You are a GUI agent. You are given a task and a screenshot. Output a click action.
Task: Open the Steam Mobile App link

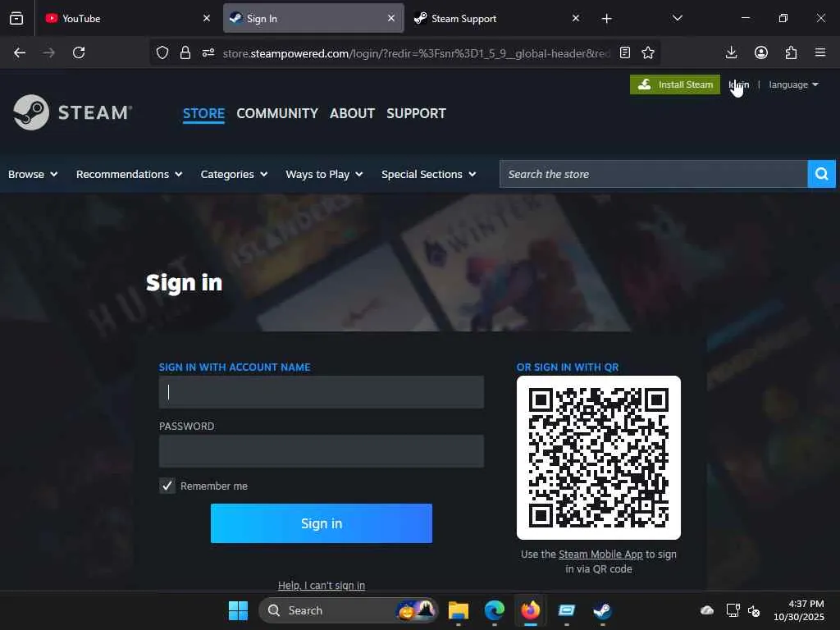pyautogui.click(x=600, y=555)
